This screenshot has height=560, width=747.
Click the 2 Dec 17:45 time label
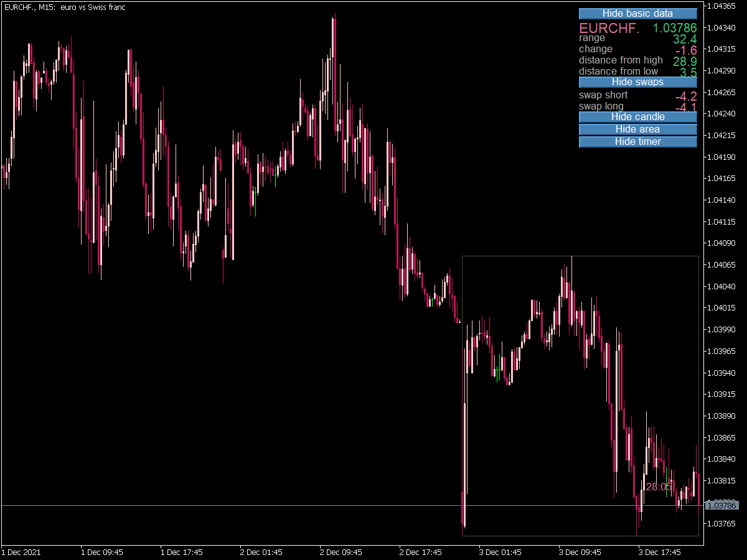point(421,553)
